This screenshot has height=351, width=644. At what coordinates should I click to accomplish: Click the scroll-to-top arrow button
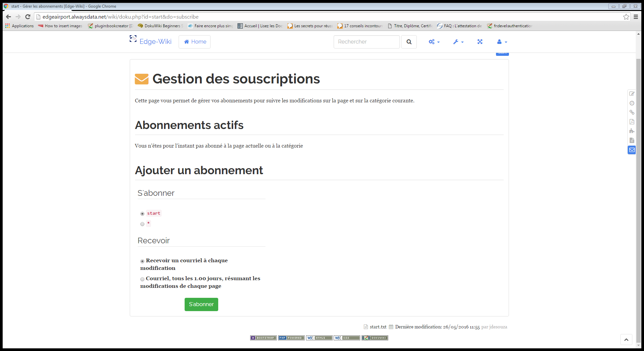tap(626, 339)
